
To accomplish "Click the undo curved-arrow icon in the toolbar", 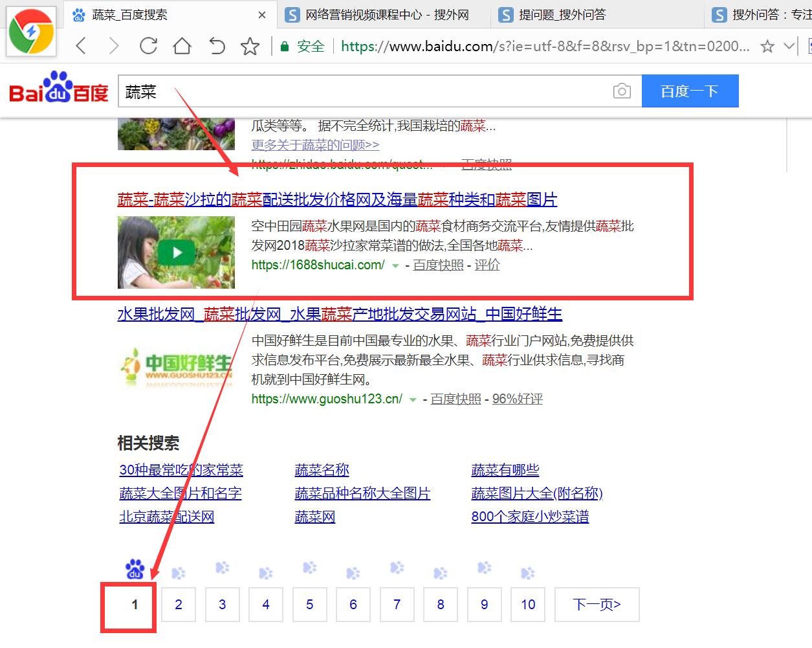I will (x=217, y=46).
